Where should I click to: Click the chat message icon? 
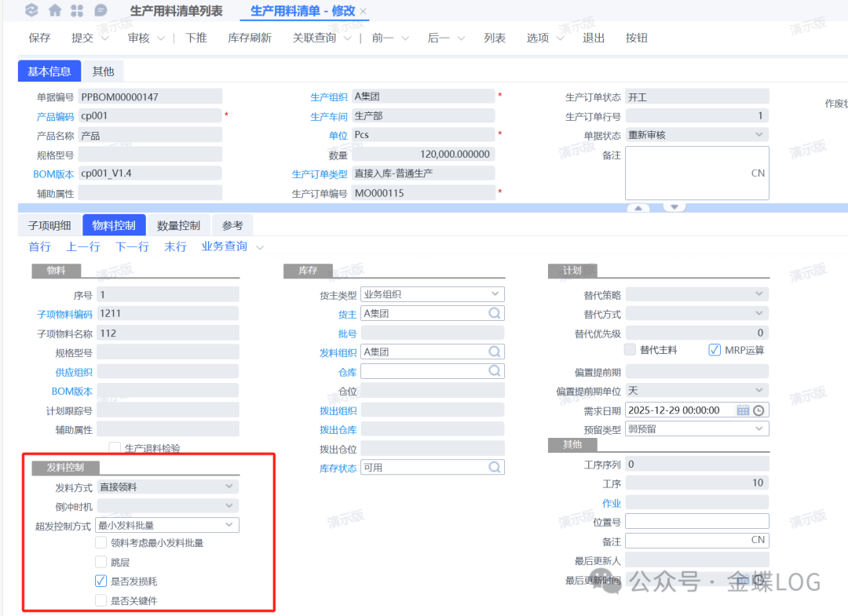[x=101, y=11]
